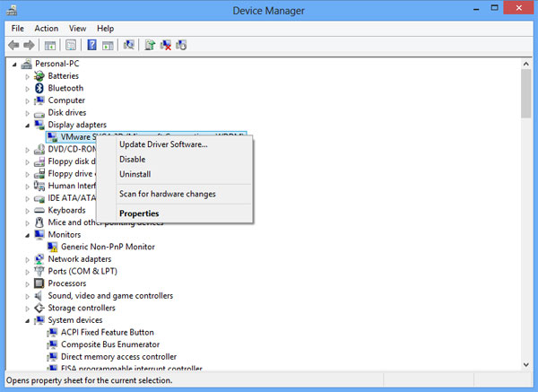Open Properties from the context menu

[139, 213]
